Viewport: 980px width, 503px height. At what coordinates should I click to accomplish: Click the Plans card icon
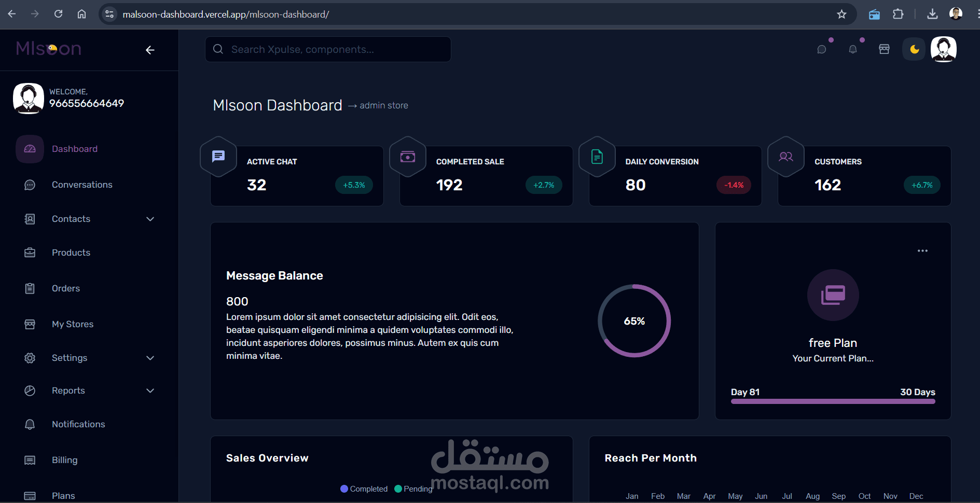pos(30,496)
